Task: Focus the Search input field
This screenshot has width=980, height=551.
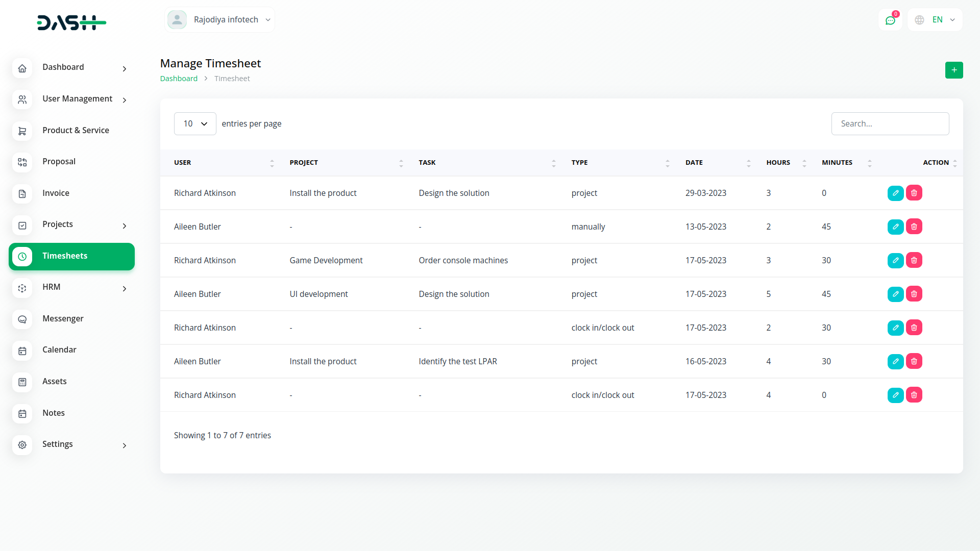Action: pyautogui.click(x=890, y=123)
